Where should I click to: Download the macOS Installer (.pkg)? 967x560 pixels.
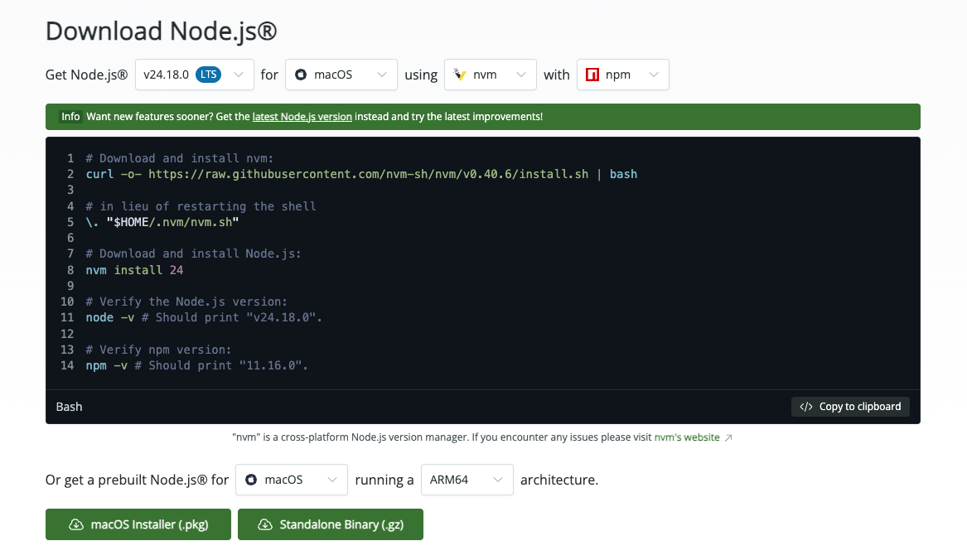pos(138,524)
